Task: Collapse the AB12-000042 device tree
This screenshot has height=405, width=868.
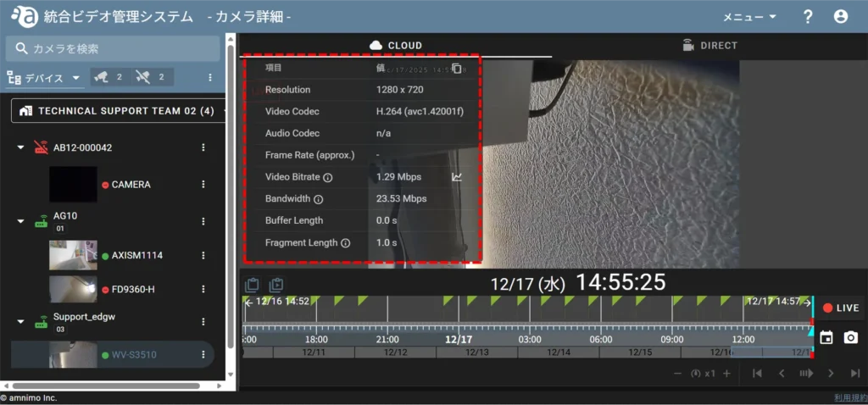Action: [x=21, y=148]
